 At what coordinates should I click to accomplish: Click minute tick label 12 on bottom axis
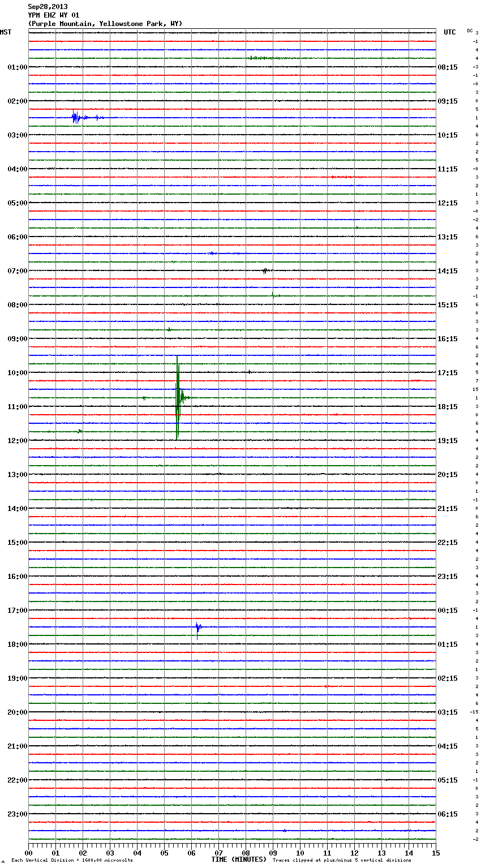[x=354, y=853]
